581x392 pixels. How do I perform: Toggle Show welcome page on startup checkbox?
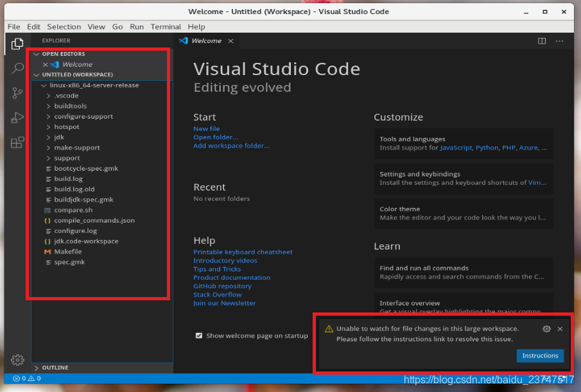click(x=199, y=336)
